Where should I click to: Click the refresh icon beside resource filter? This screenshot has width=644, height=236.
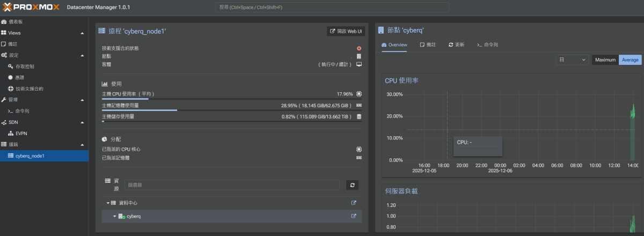(x=352, y=185)
